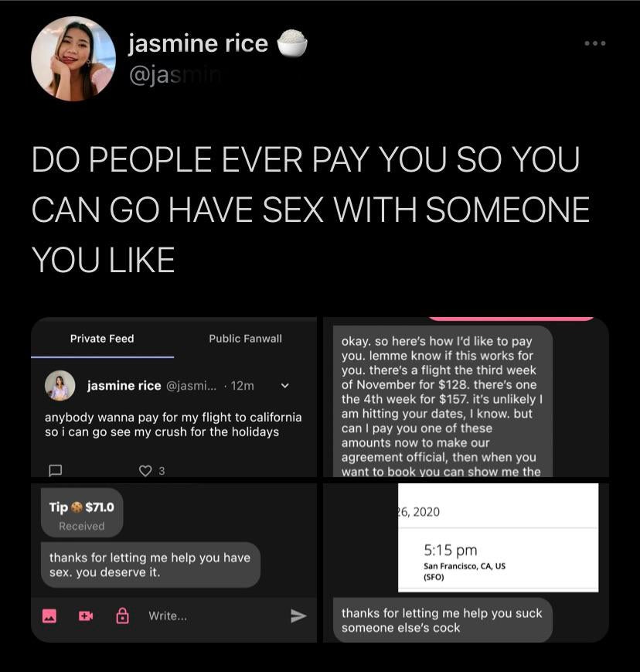Click the jasmine rice display name
The width and height of the screenshot is (640, 672).
coord(199,43)
